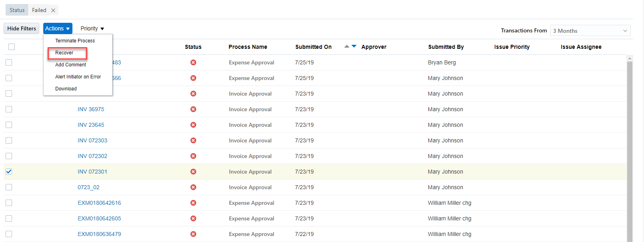The width and height of the screenshot is (644, 242).
Task: Click the failed status icon for 0723_02
Action: (x=193, y=187)
